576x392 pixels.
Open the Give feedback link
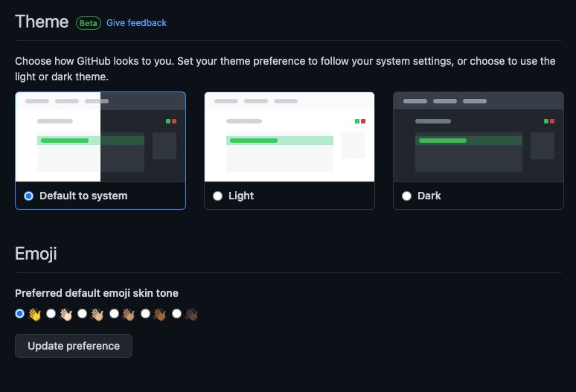136,23
